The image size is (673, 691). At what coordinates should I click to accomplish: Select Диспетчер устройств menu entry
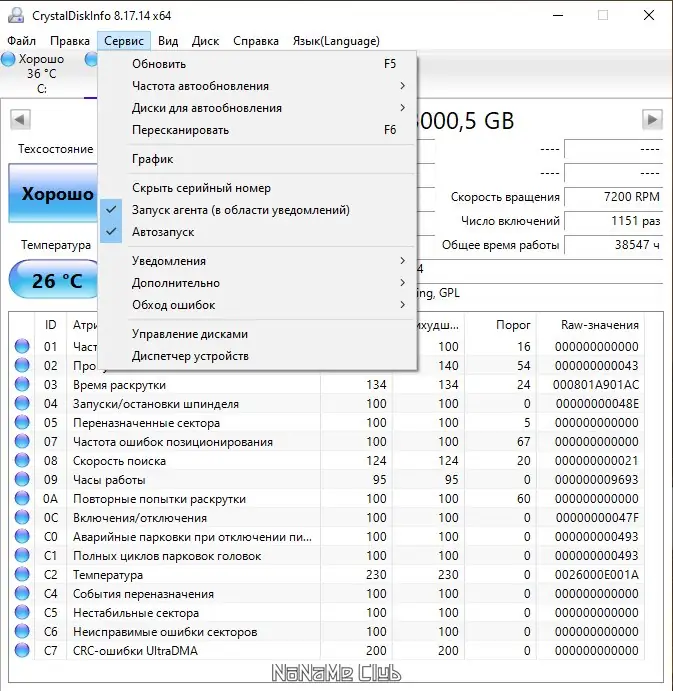[x=190, y=356]
